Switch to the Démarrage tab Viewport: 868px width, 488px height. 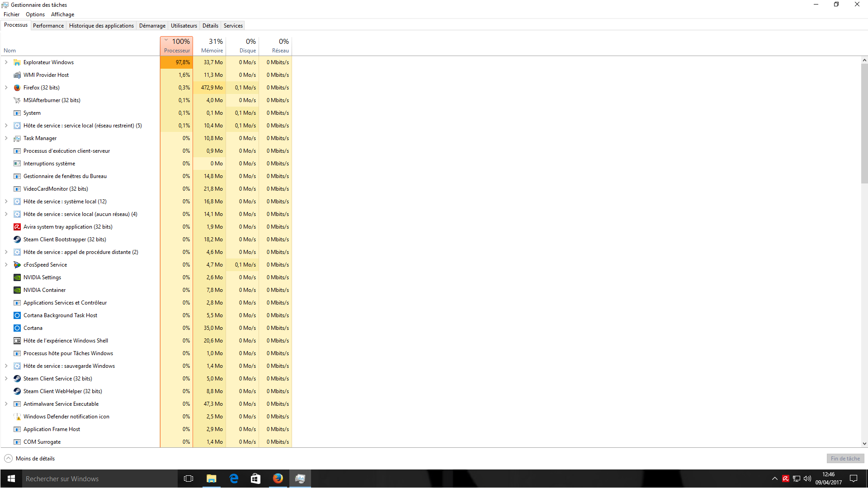152,26
